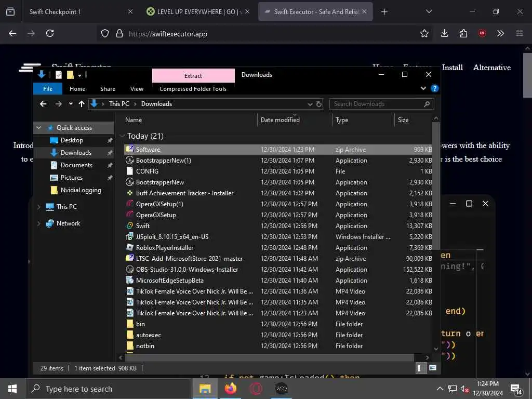Open Firefox hamburger application menu
Image resolution: width=532 pixels, height=399 pixels.
tap(520, 33)
